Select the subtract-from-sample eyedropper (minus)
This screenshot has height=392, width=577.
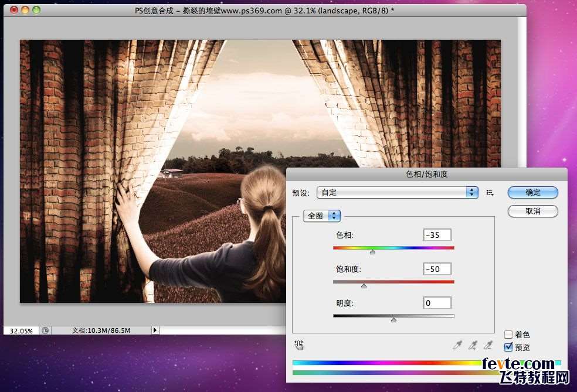488,345
